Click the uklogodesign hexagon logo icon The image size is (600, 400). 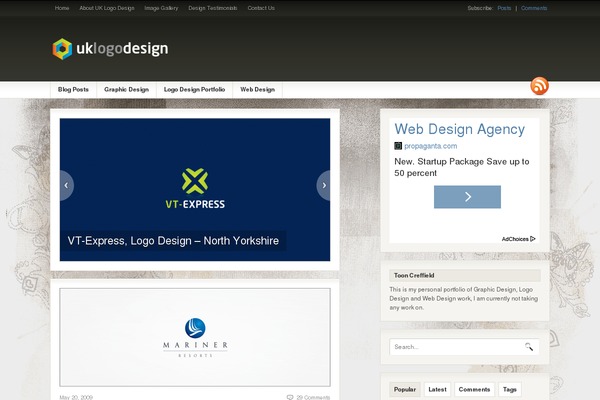tap(62, 49)
